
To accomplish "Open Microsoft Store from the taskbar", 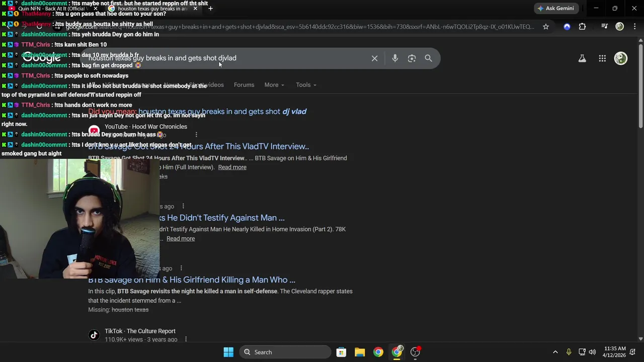I will [341, 352].
